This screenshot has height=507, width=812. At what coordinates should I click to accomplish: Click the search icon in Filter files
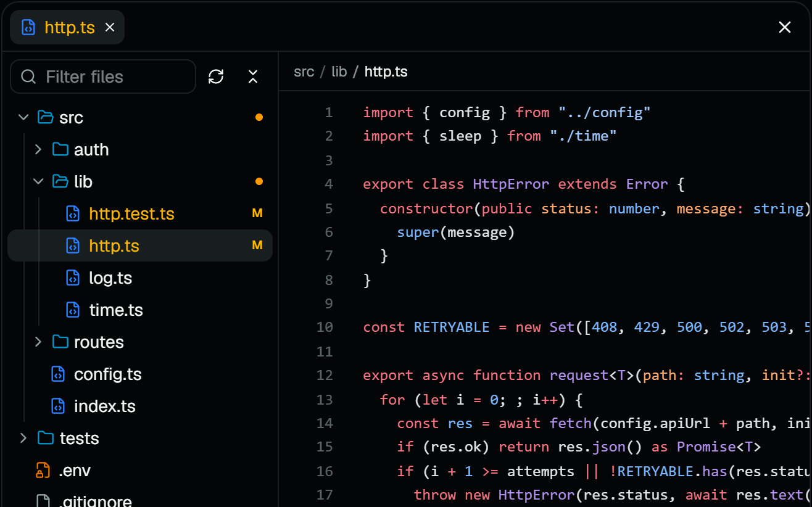[28, 76]
